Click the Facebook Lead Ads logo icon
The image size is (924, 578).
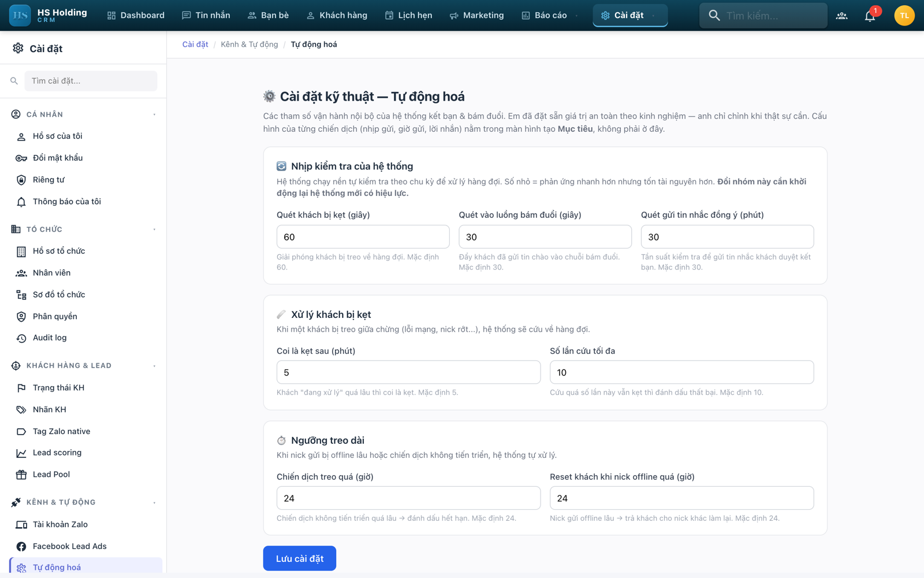pyautogui.click(x=21, y=546)
